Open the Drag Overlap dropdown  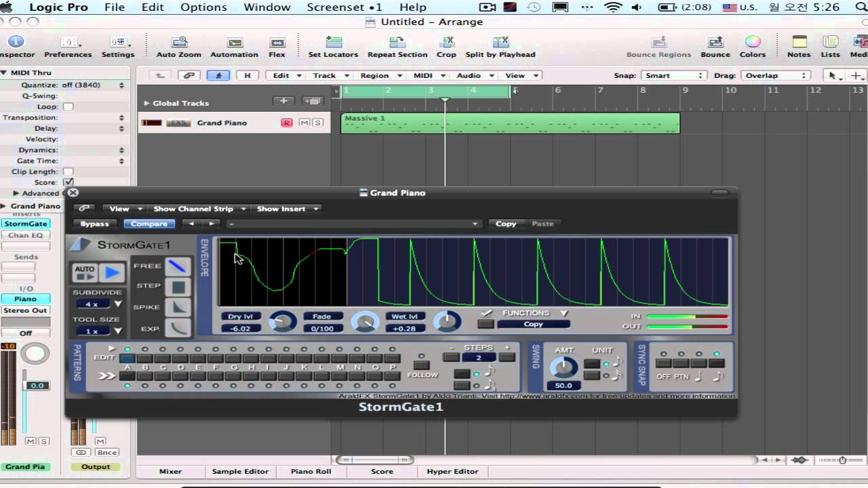click(776, 75)
